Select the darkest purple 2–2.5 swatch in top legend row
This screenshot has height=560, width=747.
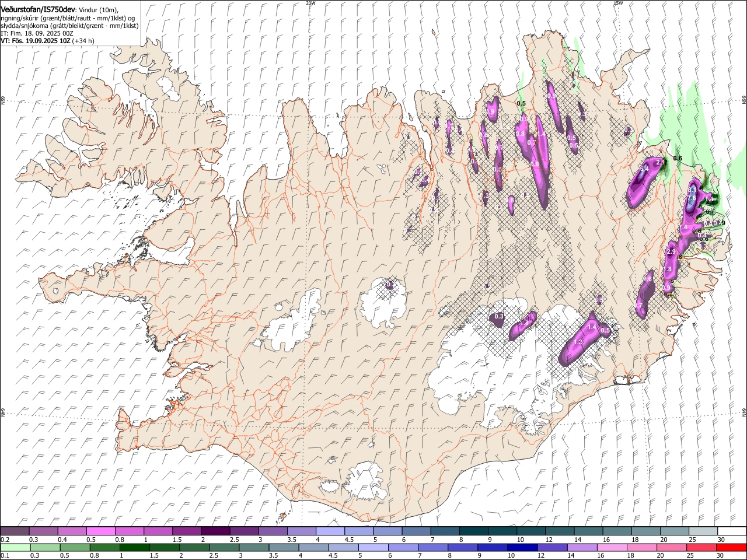pyautogui.click(x=215, y=531)
